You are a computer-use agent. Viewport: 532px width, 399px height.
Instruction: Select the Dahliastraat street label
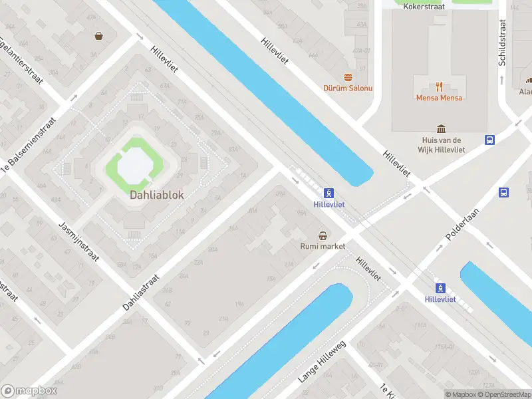point(141,292)
